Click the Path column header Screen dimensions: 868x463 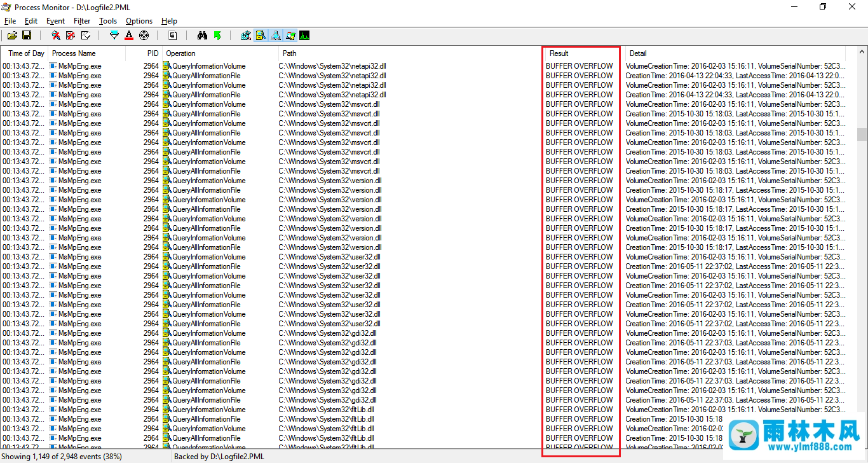click(410, 53)
